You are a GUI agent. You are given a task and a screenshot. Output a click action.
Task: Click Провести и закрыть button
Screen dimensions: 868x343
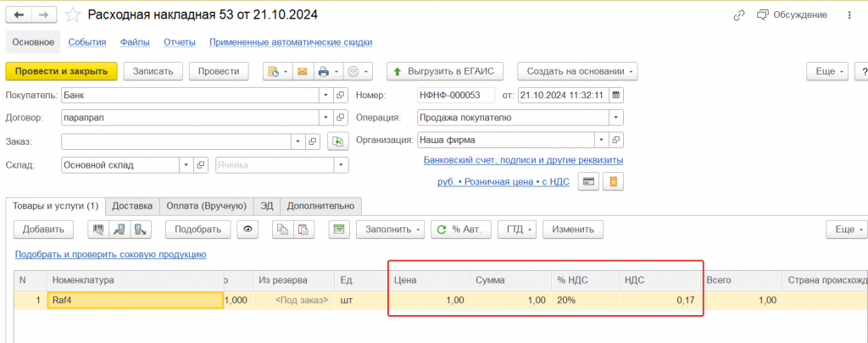61,71
